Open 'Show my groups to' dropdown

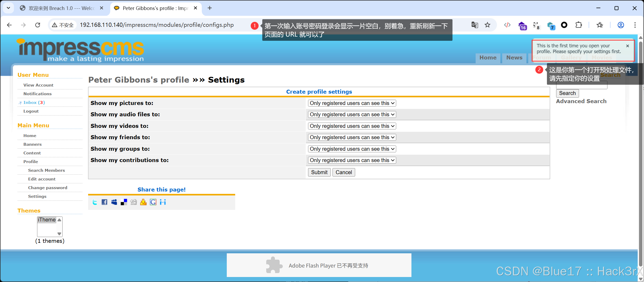[352, 149]
